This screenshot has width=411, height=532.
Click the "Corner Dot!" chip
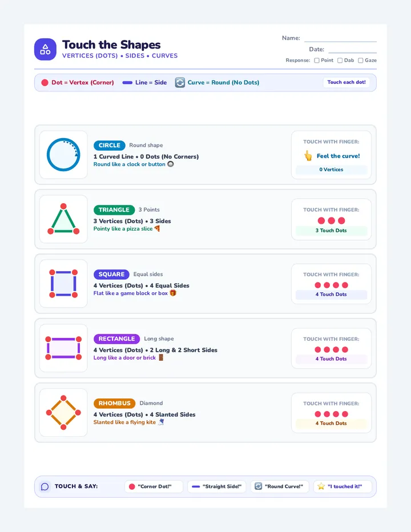[154, 486]
